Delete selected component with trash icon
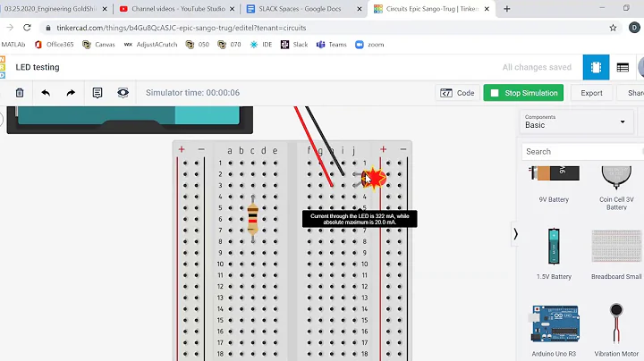644x361 pixels. coord(20,93)
